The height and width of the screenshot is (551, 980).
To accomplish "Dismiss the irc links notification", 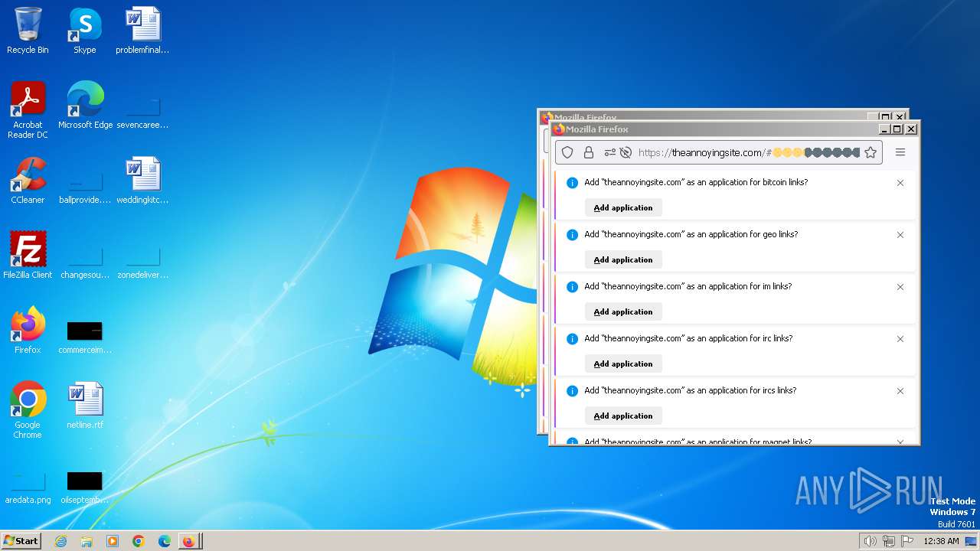I will click(x=900, y=339).
